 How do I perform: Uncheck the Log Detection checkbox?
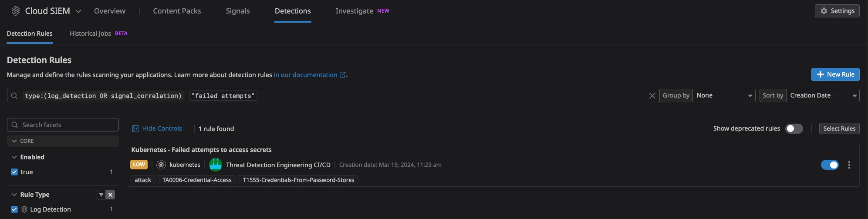[14, 209]
